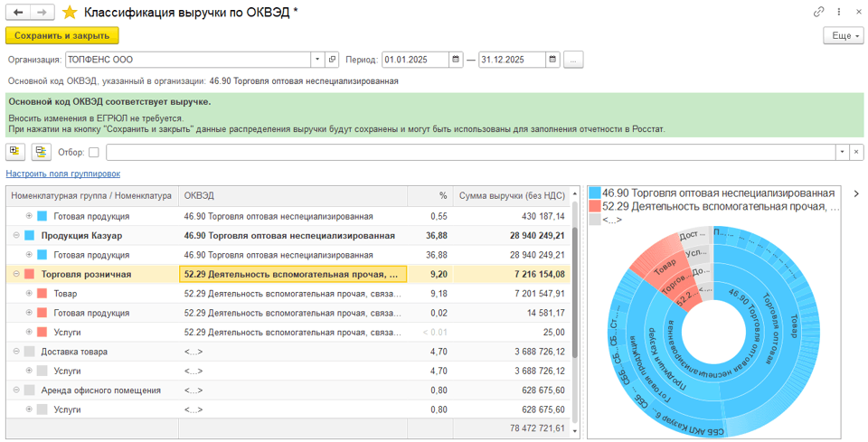
Task: Open Настроить поля группировок link
Action: pos(62,174)
